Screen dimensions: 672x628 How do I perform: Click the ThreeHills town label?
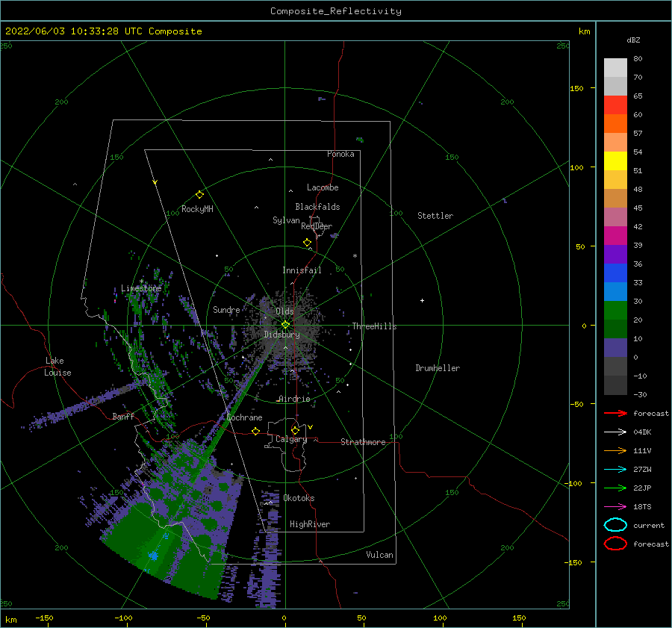[374, 326]
